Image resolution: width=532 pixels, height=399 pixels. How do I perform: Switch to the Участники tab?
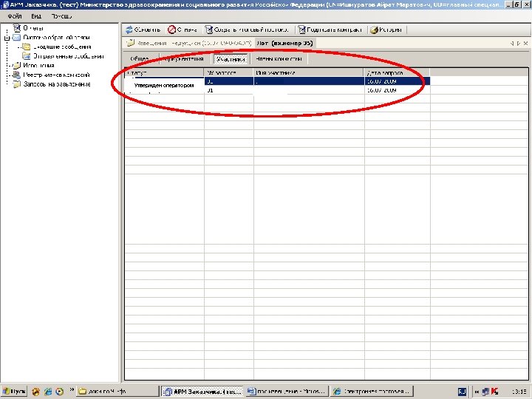pos(231,58)
